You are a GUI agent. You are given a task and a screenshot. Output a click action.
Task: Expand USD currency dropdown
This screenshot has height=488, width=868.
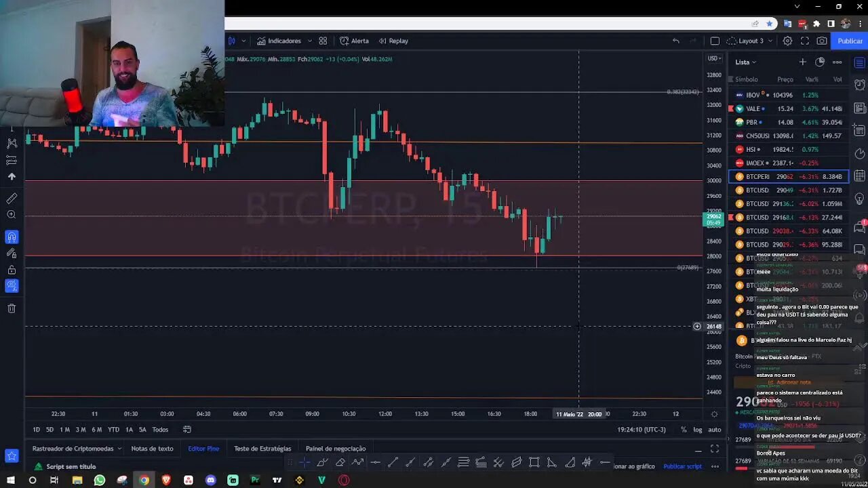coord(714,58)
